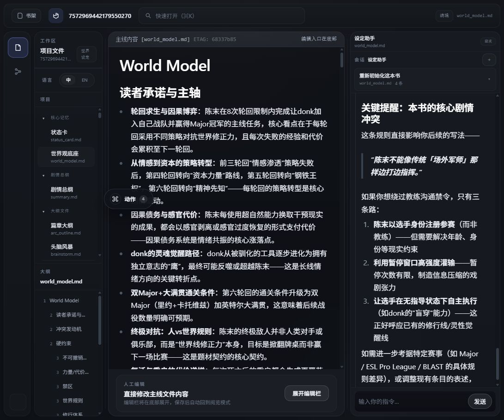Collapse the 大纲文件 tree group
The image size is (504, 420).
tap(43, 211)
